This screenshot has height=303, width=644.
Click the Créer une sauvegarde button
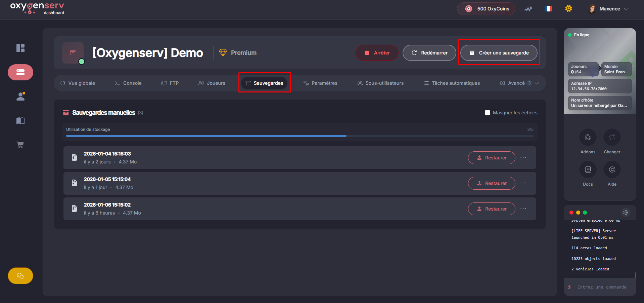[499, 53]
